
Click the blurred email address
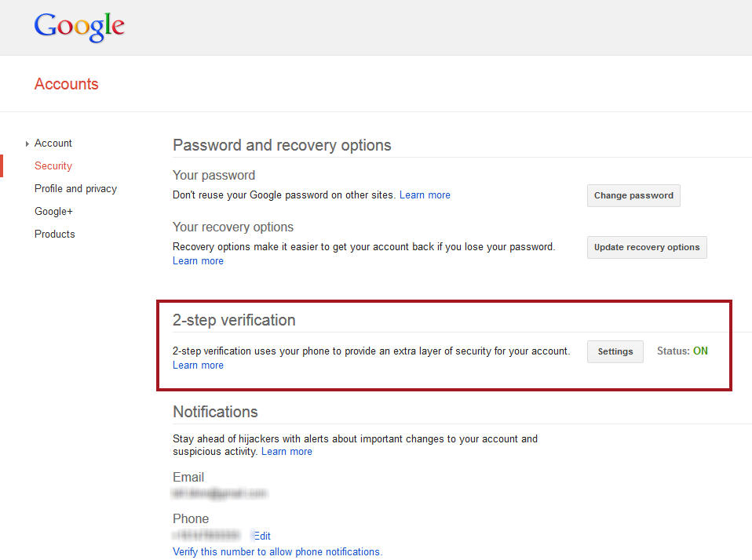[219, 493]
